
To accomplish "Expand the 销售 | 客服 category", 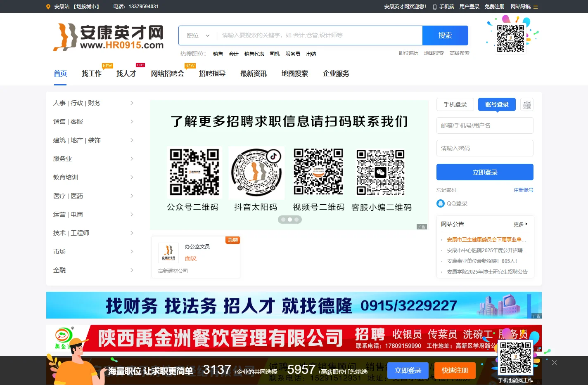I will click(x=93, y=122).
